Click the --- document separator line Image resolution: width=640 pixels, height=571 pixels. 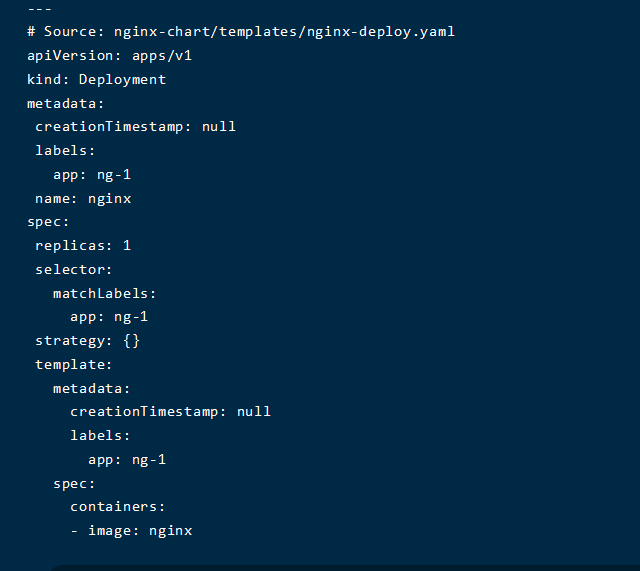(40, 9)
